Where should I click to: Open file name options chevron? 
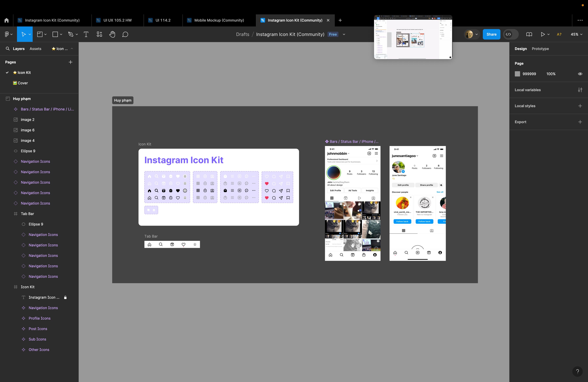click(344, 34)
